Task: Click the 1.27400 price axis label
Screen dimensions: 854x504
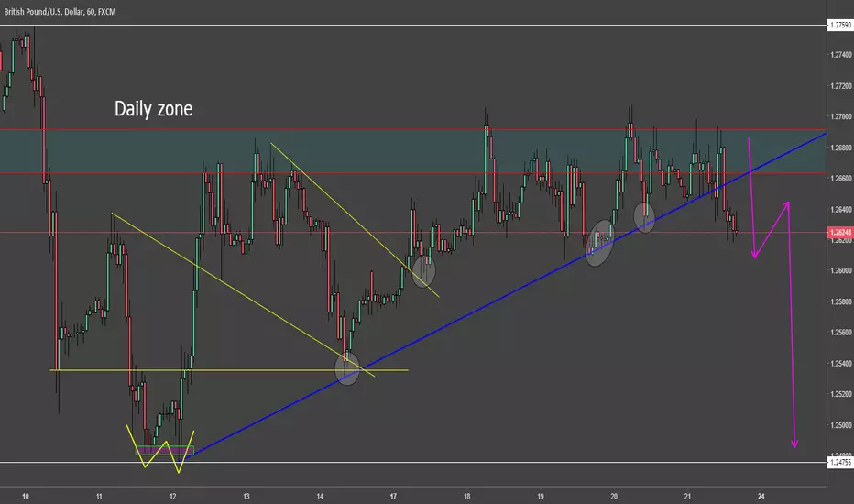Action: tap(841, 55)
